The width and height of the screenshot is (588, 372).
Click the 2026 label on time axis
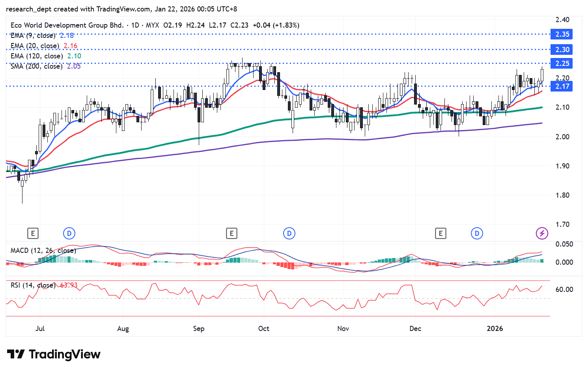495,329
